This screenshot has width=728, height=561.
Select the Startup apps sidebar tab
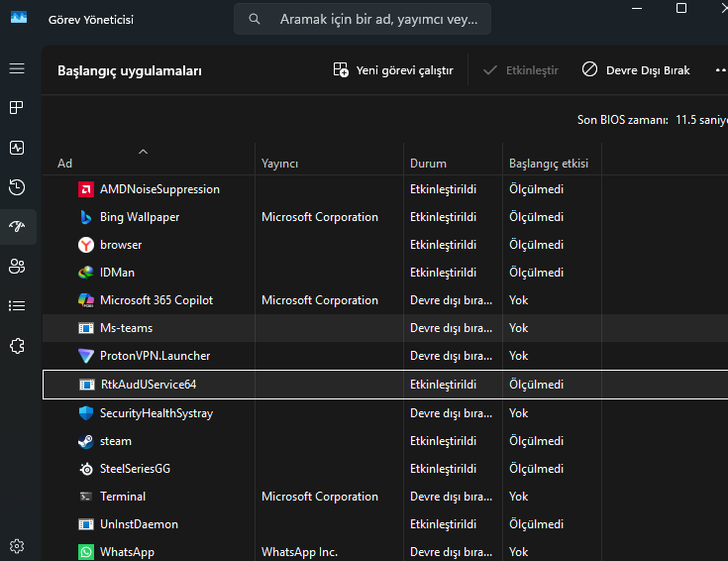click(x=17, y=226)
